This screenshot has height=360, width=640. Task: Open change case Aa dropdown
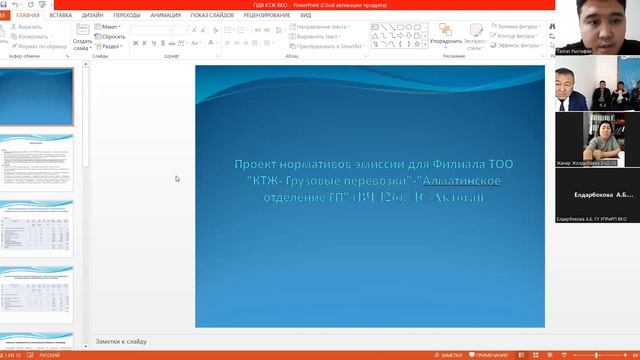tap(196, 43)
